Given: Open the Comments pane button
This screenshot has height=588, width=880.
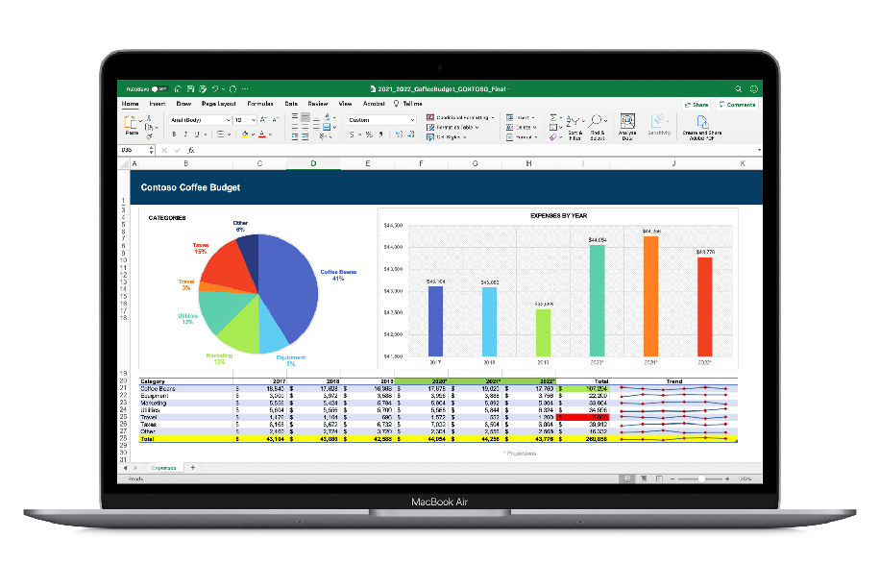Looking at the screenshot, I should [x=738, y=105].
